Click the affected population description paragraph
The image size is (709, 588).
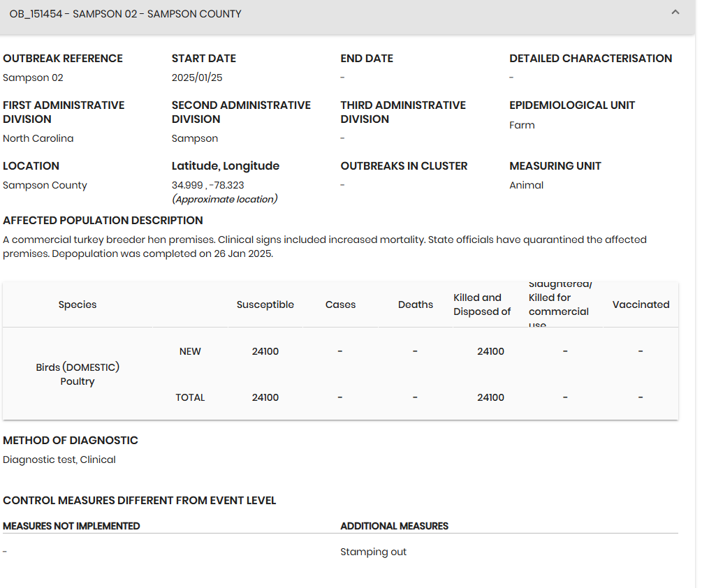tap(325, 247)
